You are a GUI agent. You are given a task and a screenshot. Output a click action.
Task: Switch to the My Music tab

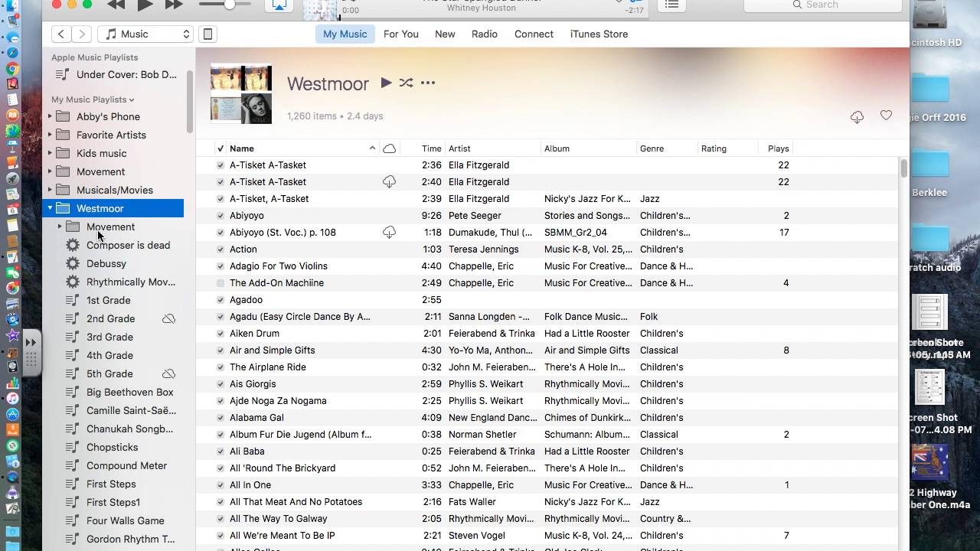pos(345,34)
